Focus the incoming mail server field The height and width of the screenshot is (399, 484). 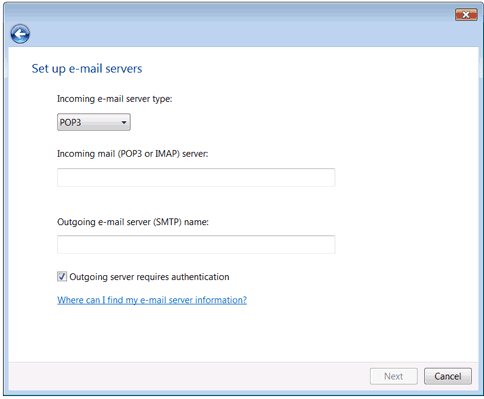(x=196, y=177)
